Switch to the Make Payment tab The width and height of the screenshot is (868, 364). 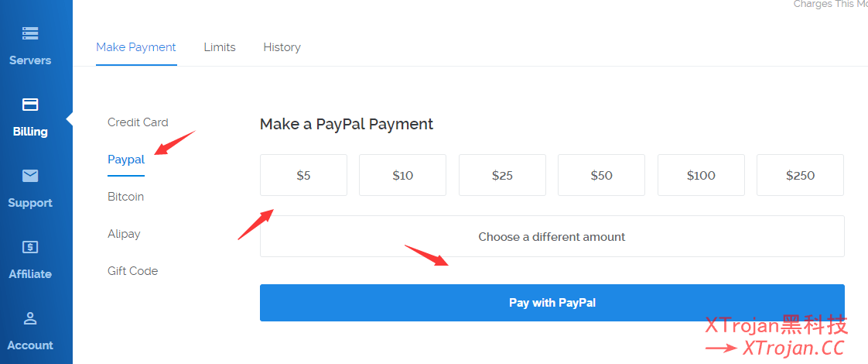(136, 47)
